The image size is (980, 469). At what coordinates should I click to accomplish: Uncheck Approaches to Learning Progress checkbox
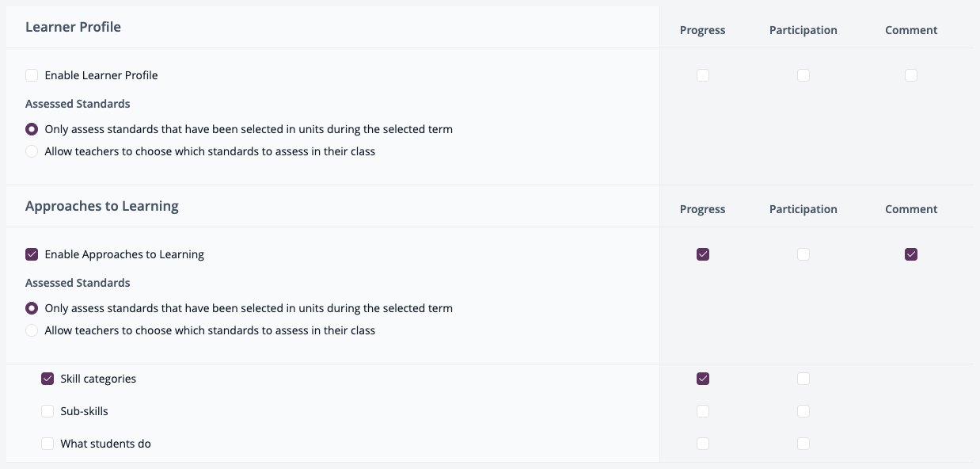point(703,254)
